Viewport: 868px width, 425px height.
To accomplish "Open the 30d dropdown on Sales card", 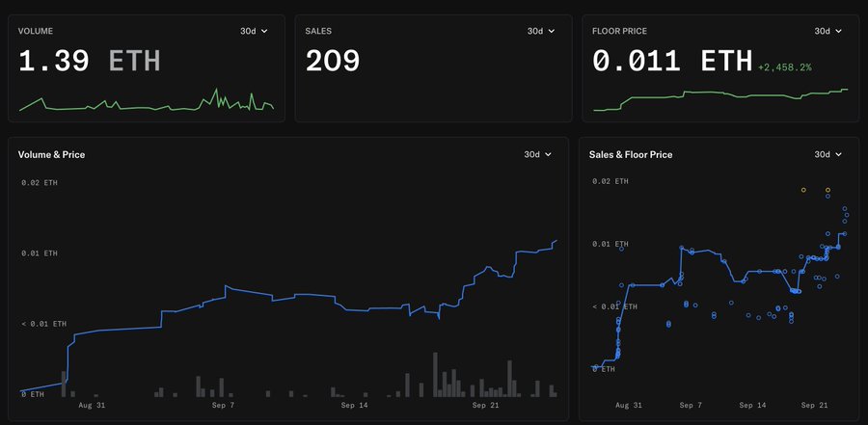I will point(540,31).
